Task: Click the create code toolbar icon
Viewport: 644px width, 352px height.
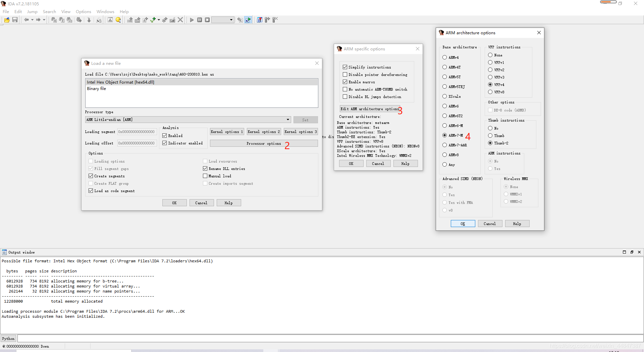Action: (x=130, y=20)
